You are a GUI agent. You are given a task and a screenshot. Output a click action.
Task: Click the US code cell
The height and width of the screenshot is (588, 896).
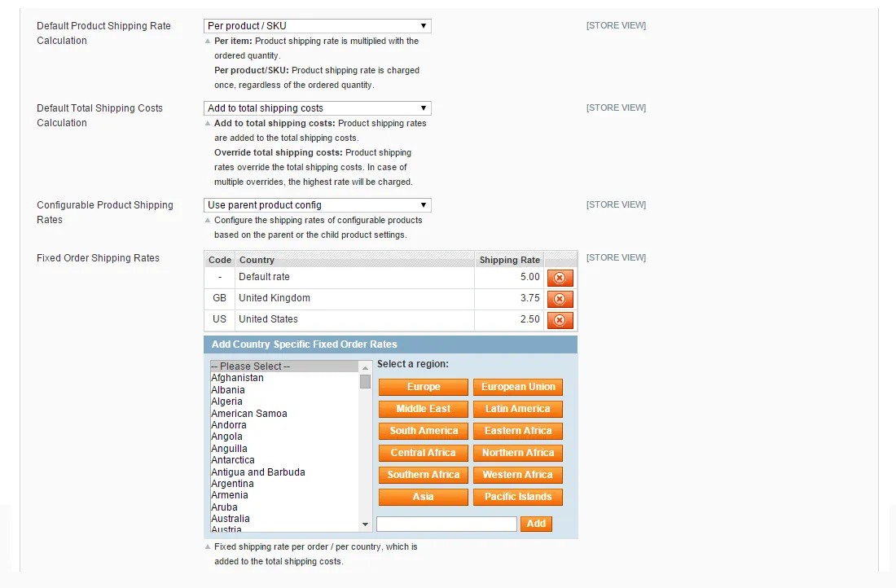click(x=219, y=319)
